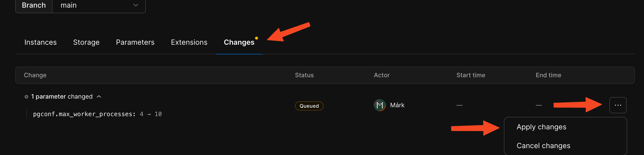
Task: Click Márk's avatar icon
Action: click(x=380, y=105)
